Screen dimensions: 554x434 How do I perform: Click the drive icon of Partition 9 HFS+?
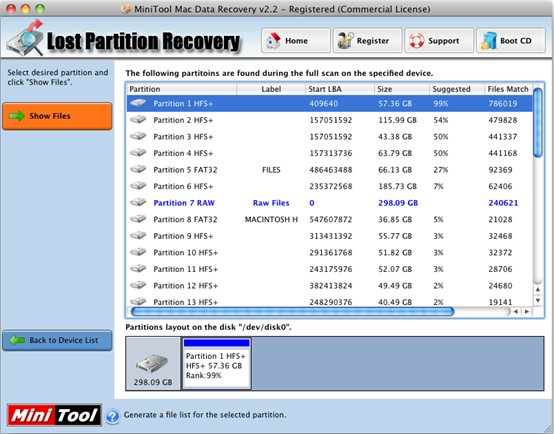[138, 236]
